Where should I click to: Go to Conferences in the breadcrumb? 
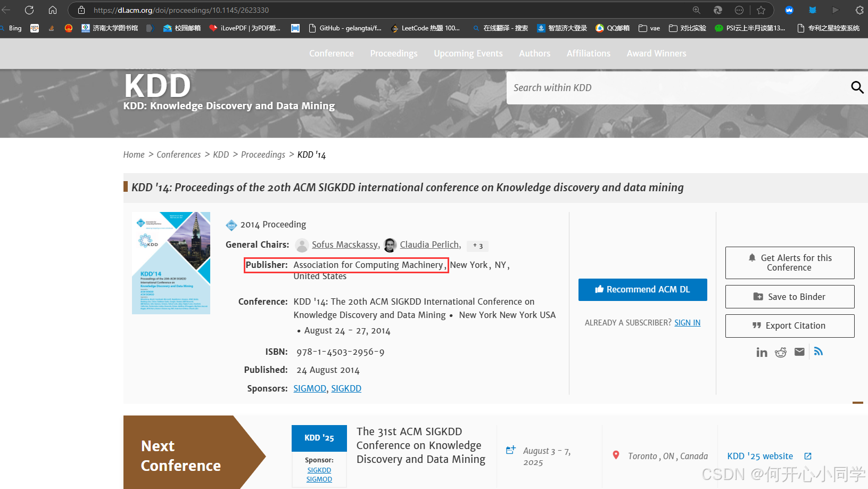(x=178, y=154)
